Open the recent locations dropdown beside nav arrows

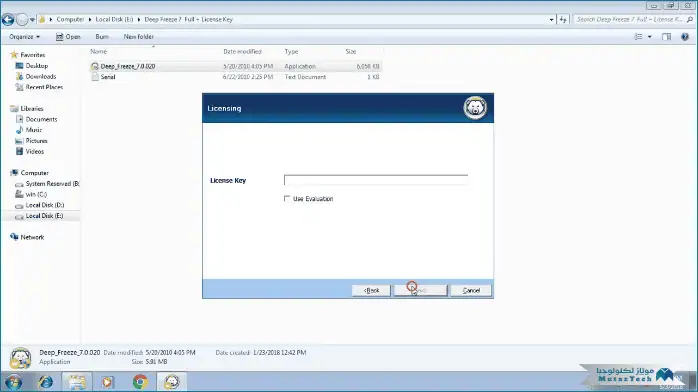click(32, 20)
